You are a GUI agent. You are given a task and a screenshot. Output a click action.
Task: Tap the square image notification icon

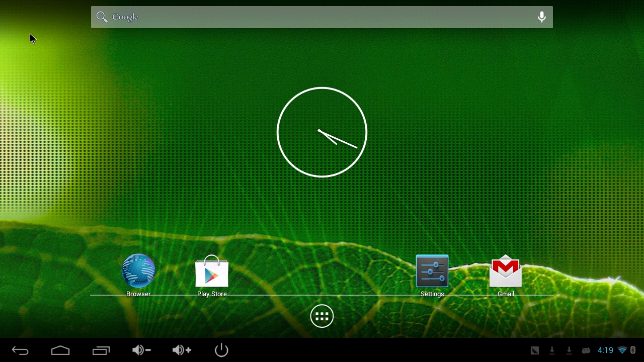(x=535, y=350)
